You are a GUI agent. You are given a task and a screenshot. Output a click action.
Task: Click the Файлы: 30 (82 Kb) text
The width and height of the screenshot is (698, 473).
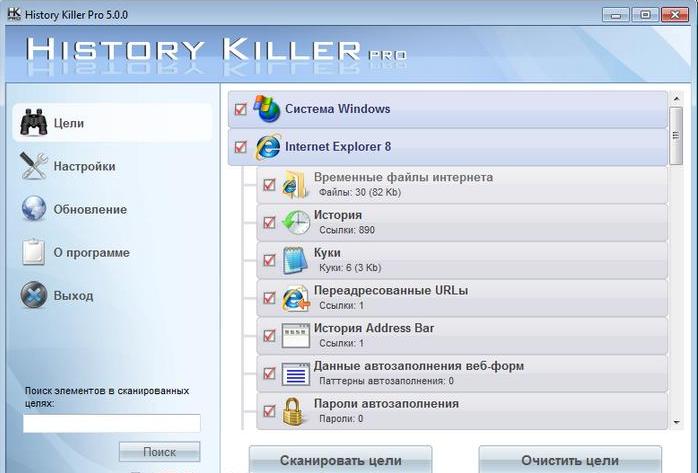coord(360,192)
